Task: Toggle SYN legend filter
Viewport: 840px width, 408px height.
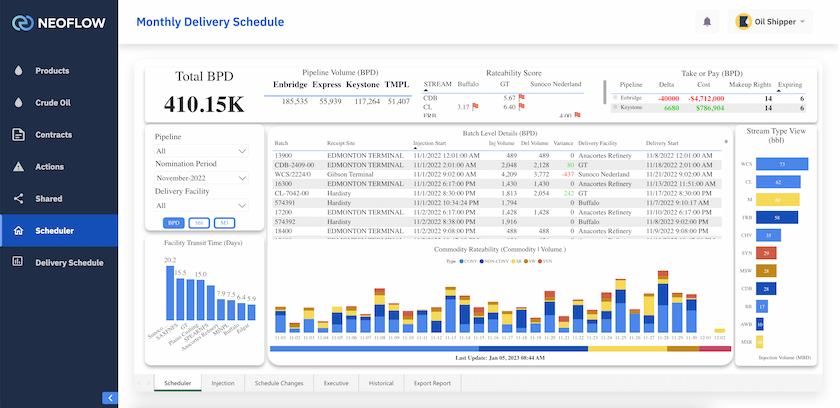Action: 545,261
